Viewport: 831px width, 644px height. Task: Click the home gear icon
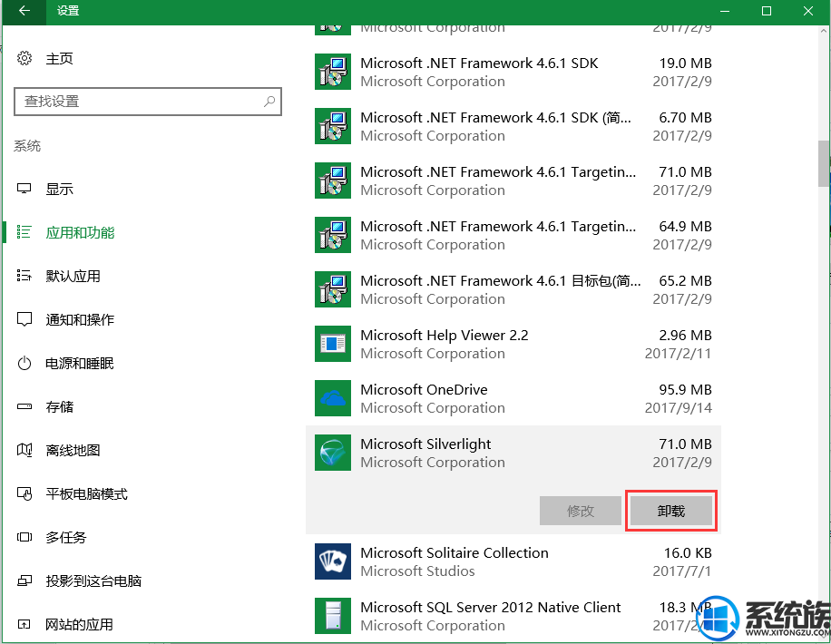24,58
